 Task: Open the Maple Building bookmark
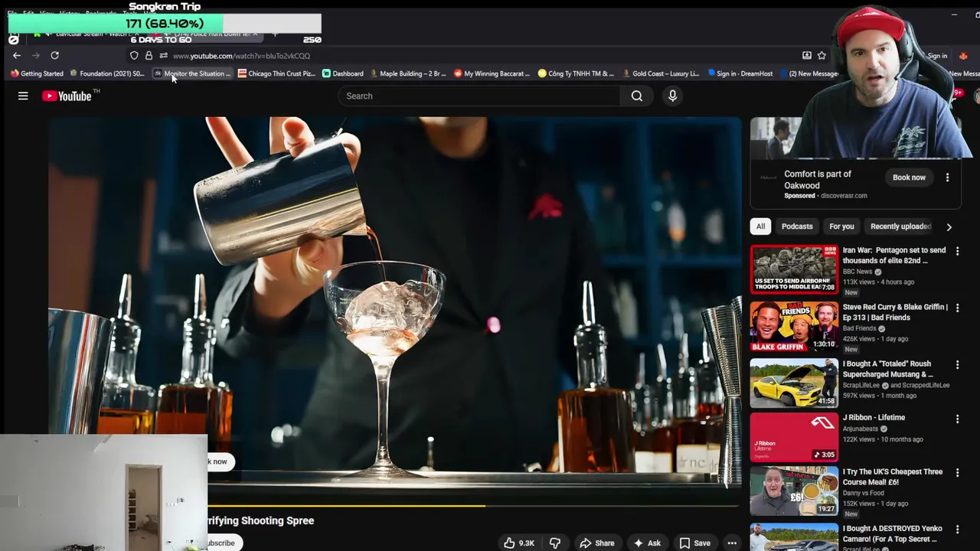coord(408,73)
